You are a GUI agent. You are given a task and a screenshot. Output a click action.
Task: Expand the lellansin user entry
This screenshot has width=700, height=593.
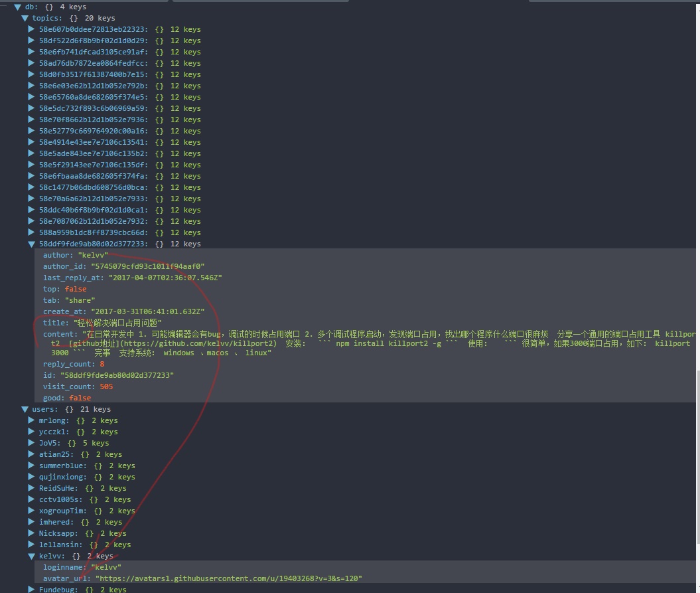tap(31, 545)
